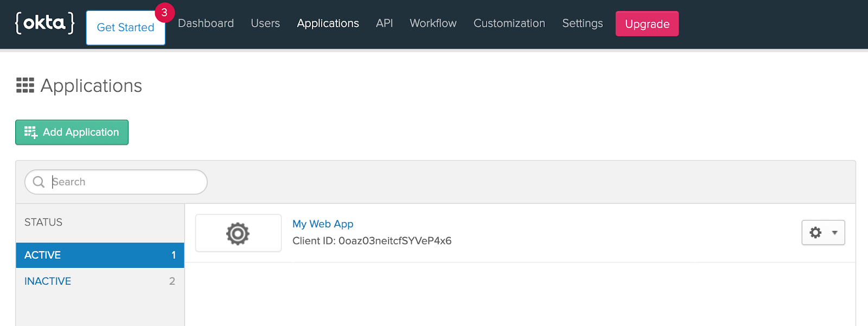Focus the Search applications field
This screenshot has height=326, width=868.
pos(125,182)
